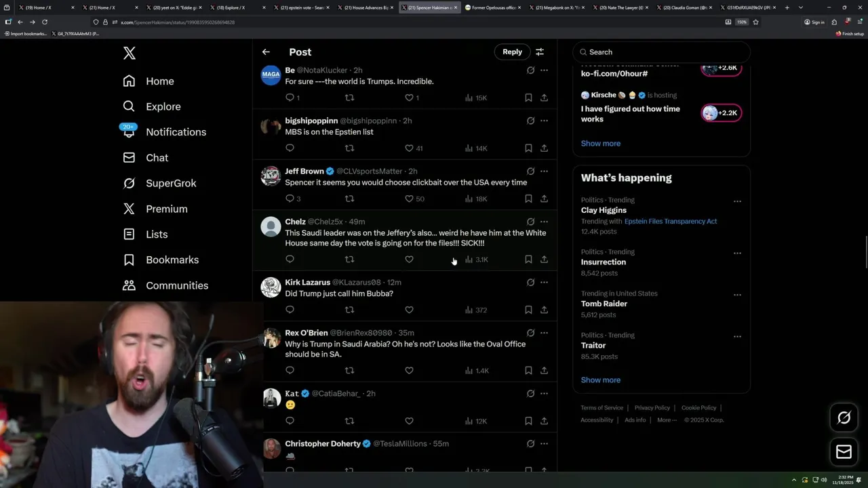The width and height of the screenshot is (868, 488).
Task: Open Grok floating button
Action: (x=844, y=418)
